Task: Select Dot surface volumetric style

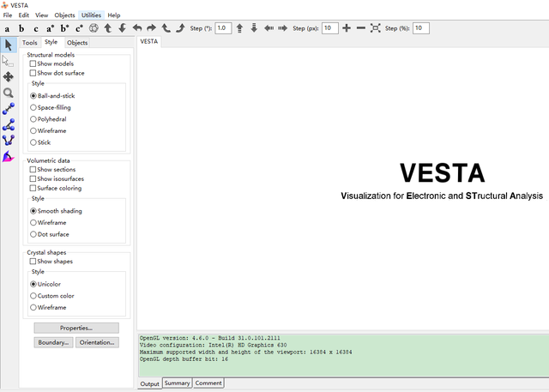Action: click(x=33, y=234)
